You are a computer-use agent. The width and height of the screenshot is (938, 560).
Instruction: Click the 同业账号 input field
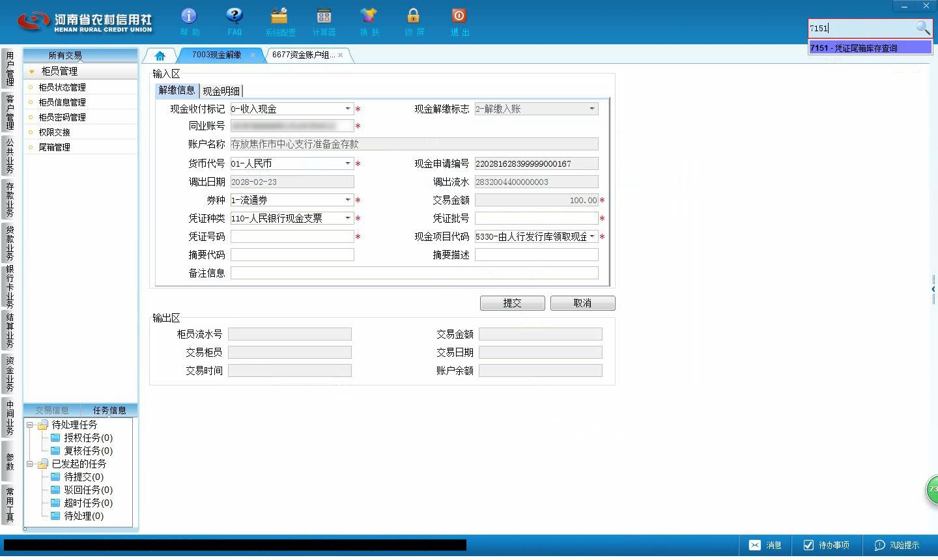point(292,126)
